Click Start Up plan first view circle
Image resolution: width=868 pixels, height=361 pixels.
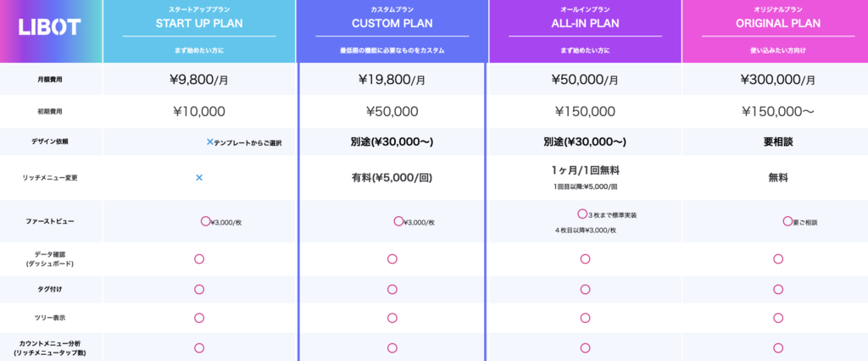[205, 220]
